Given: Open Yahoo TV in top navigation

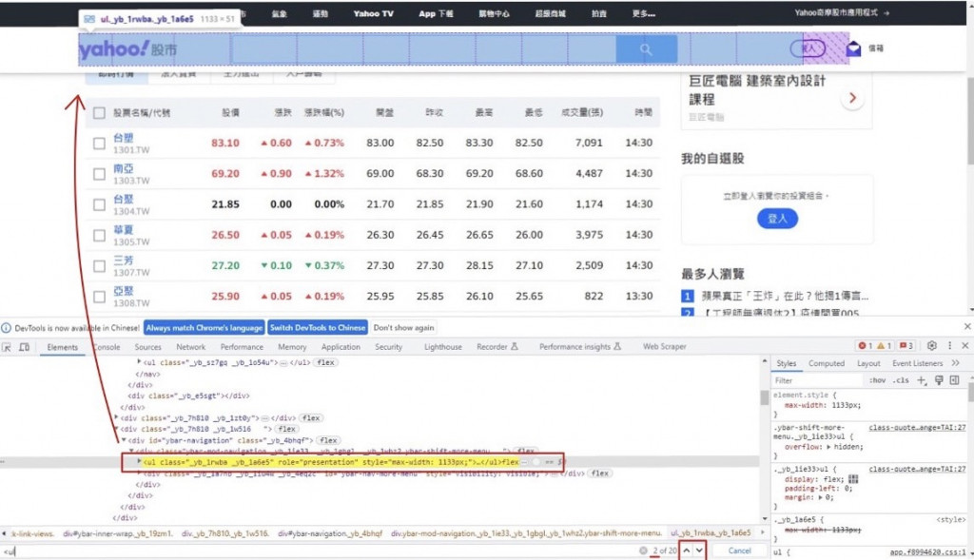Looking at the screenshot, I should point(373,13).
